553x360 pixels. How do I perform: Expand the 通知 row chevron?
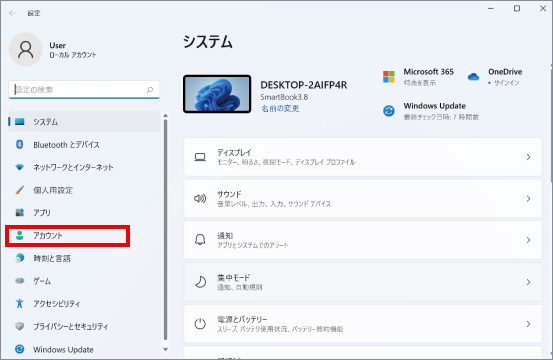point(528,240)
